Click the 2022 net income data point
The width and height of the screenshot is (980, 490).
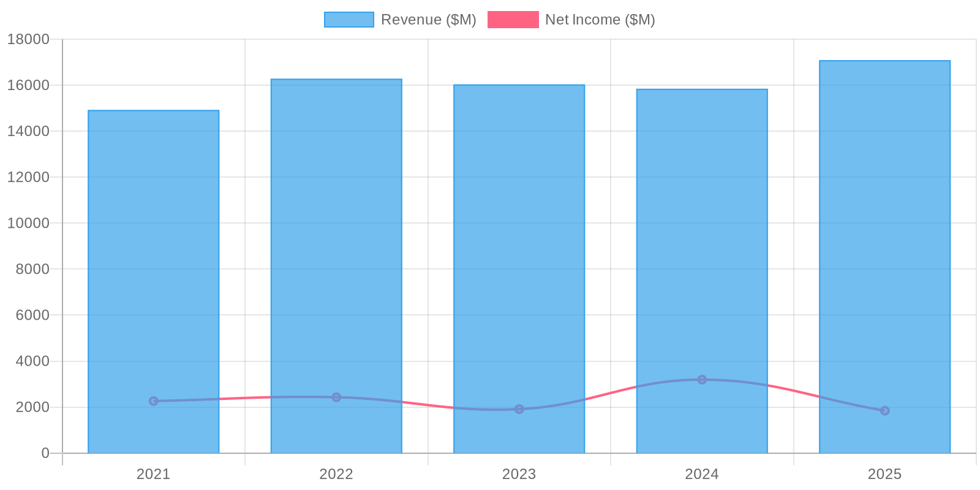click(336, 398)
